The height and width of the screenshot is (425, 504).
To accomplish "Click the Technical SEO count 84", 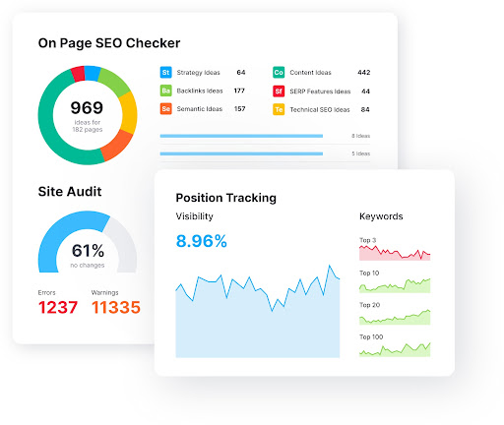I will click(365, 109).
